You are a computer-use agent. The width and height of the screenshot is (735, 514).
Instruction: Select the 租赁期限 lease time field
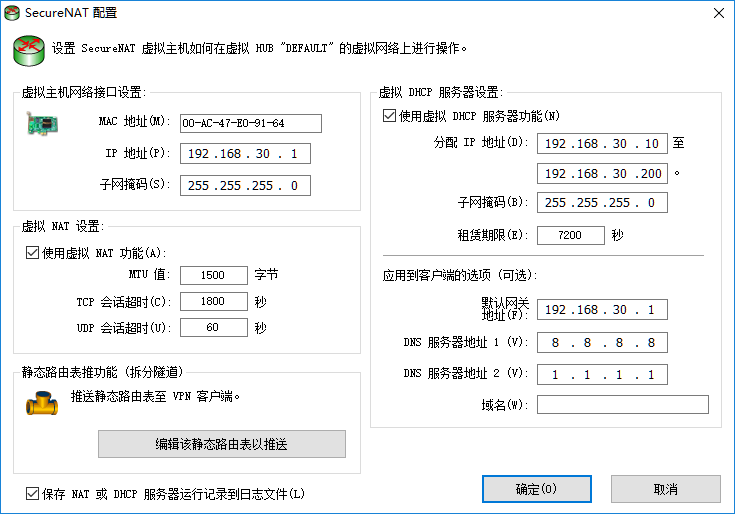click(x=570, y=236)
